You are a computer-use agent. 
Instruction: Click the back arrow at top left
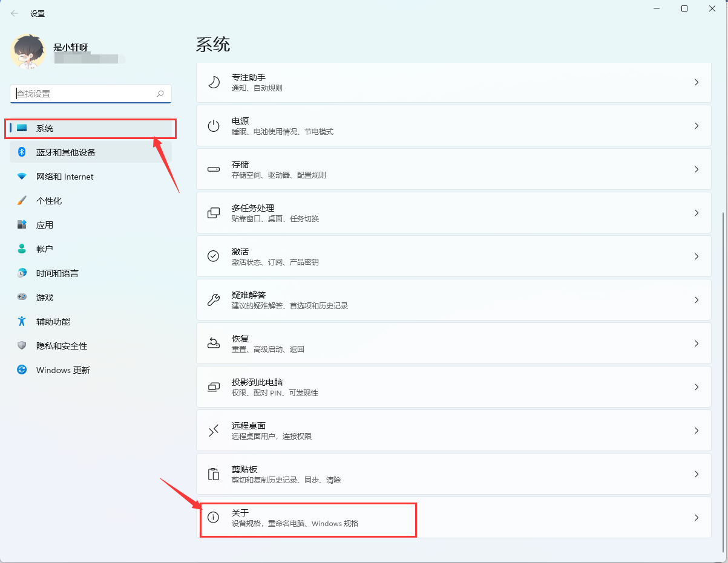click(x=14, y=13)
